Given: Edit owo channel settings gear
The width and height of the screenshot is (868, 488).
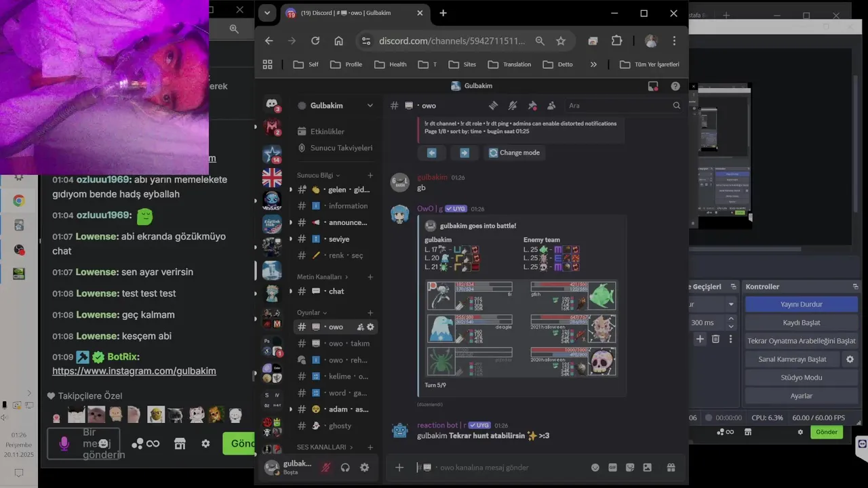Looking at the screenshot, I should pos(370,327).
